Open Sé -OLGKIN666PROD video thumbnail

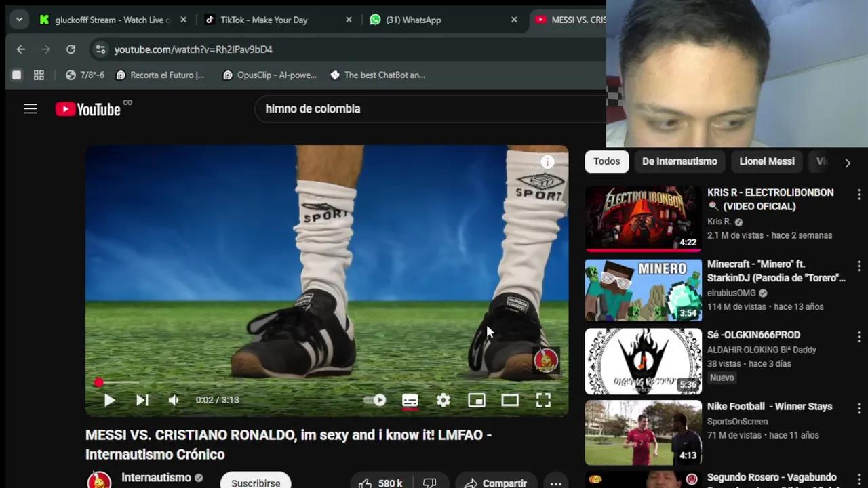click(643, 361)
